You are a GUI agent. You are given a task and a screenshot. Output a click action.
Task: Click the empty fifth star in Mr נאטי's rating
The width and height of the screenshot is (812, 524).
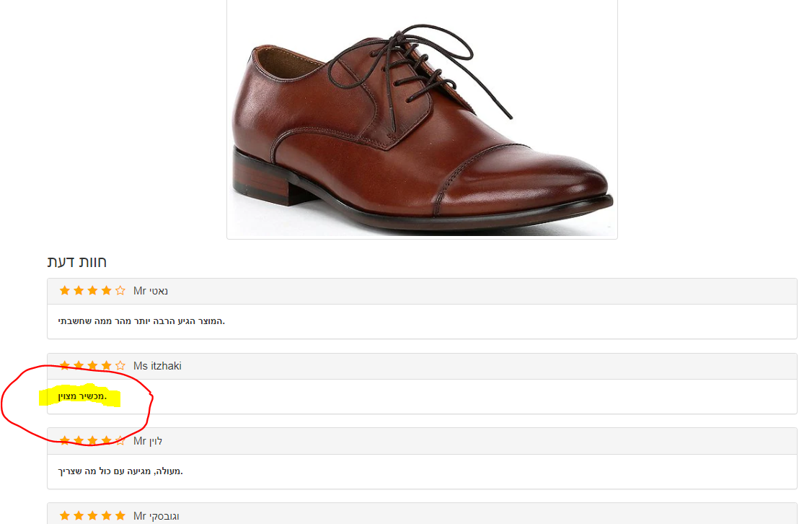pos(120,290)
